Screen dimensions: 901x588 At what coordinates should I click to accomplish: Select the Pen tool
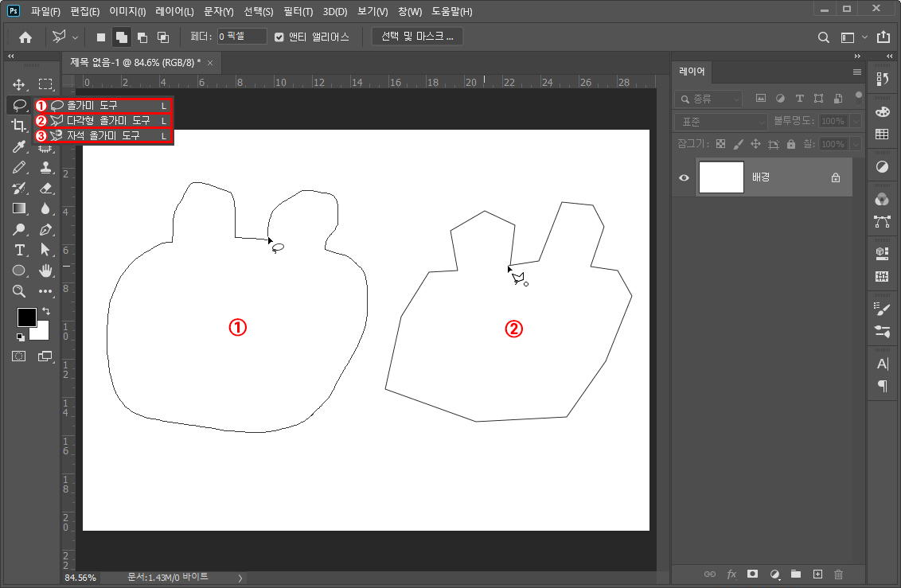point(45,229)
